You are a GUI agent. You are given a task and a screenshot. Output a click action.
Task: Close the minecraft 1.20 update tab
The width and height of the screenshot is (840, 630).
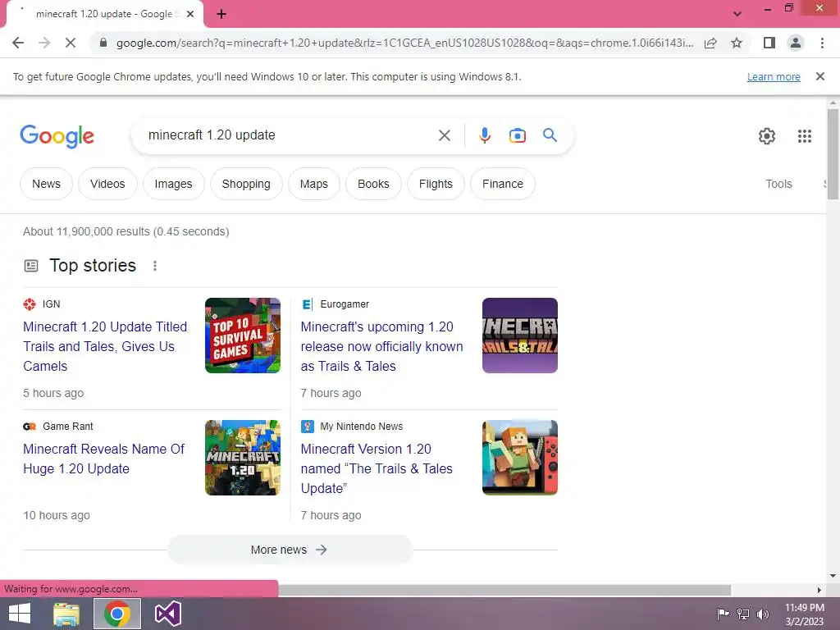coord(190,15)
